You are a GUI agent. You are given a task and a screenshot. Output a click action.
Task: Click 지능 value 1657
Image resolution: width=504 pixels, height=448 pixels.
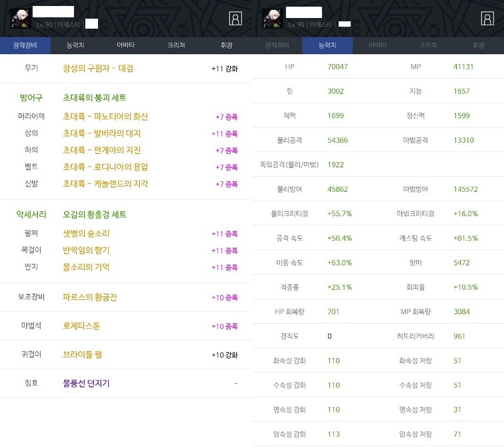[461, 91]
